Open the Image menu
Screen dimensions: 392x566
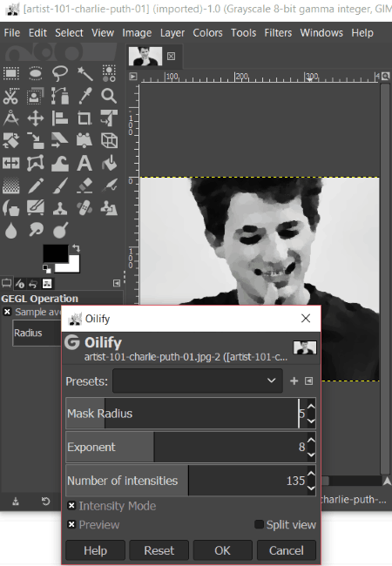(x=137, y=33)
